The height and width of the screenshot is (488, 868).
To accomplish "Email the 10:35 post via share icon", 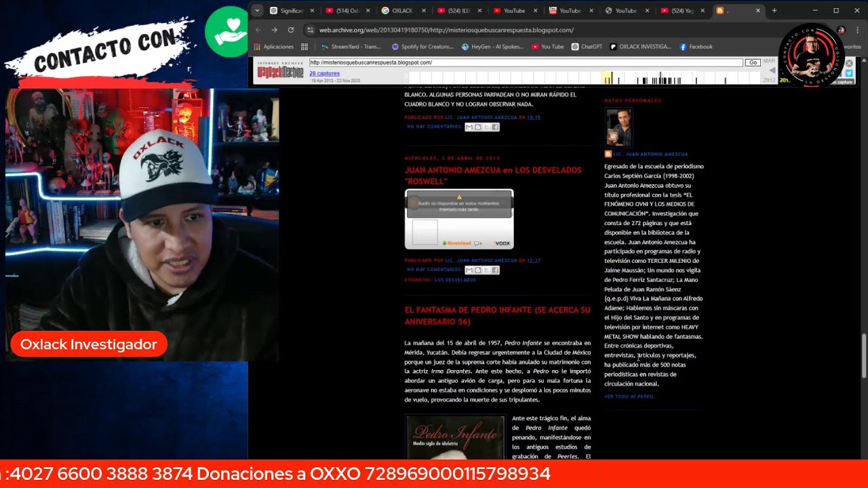I will (469, 127).
